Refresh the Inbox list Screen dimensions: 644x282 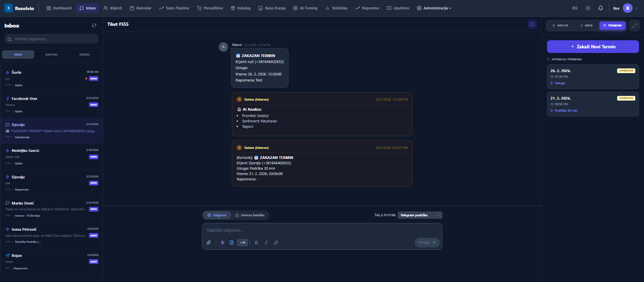tap(94, 25)
